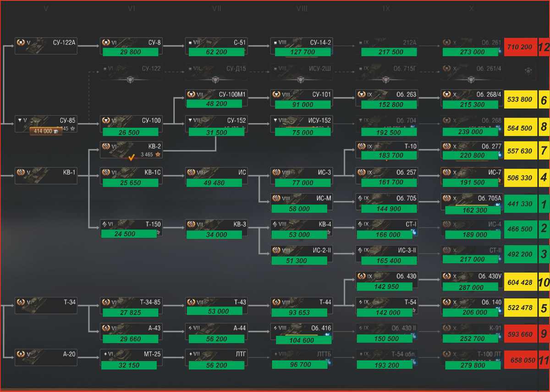
Task: Select the ИС-М tier VIII node
Action: click(x=302, y=202)
